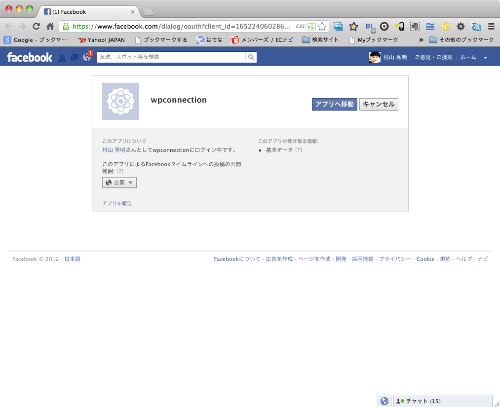
Task: Click the blue star extension icon
Action: (353, 26)
